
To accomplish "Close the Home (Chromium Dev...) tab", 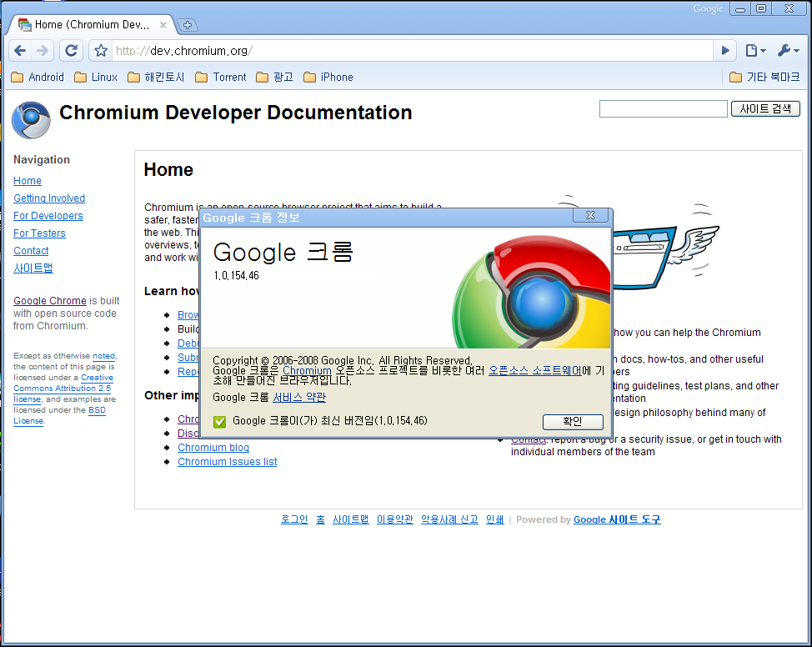I will point(163,25).
